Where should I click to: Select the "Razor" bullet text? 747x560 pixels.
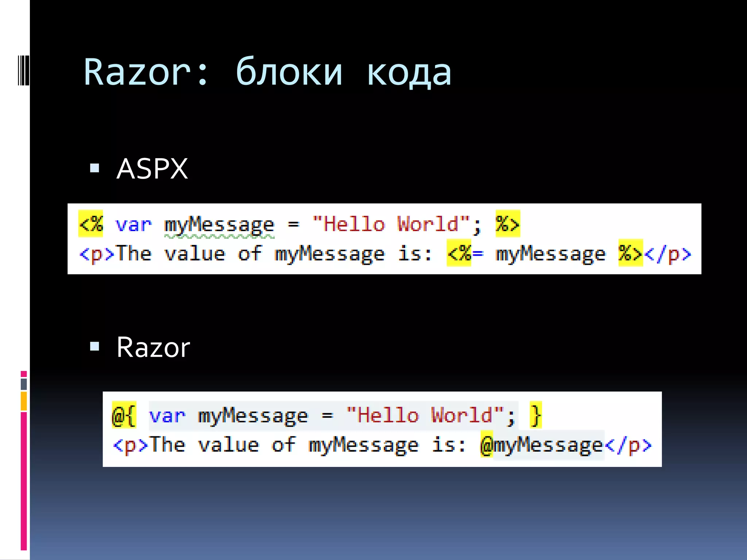tap(153, 347)
